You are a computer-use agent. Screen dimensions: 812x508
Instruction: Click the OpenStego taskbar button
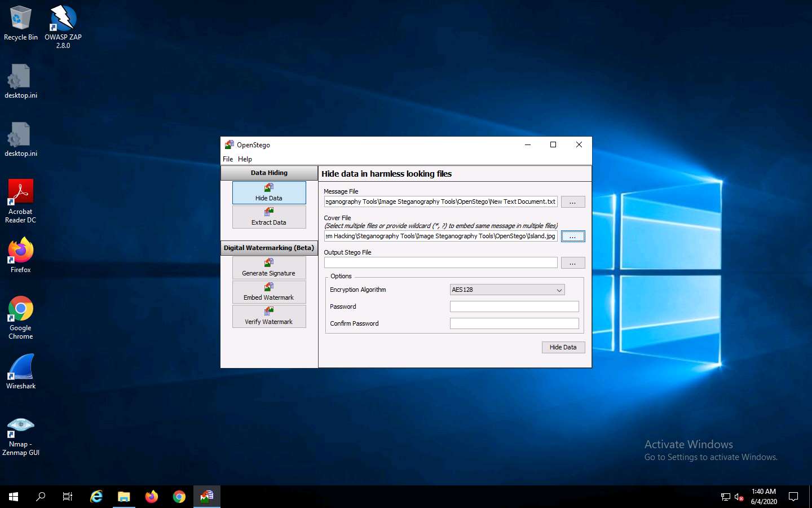[x=207, y=497]
